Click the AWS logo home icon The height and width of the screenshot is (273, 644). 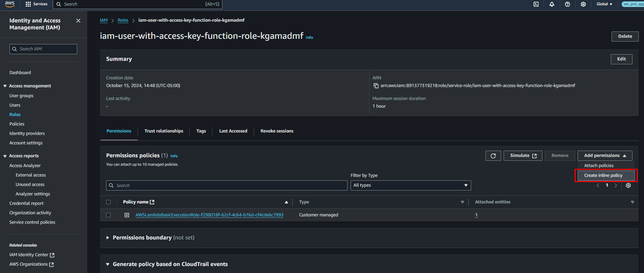point(10,4)
